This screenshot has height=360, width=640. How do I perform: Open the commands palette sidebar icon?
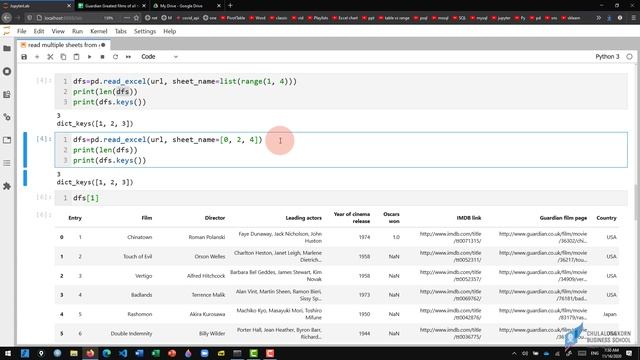click(x=7, y=94)
